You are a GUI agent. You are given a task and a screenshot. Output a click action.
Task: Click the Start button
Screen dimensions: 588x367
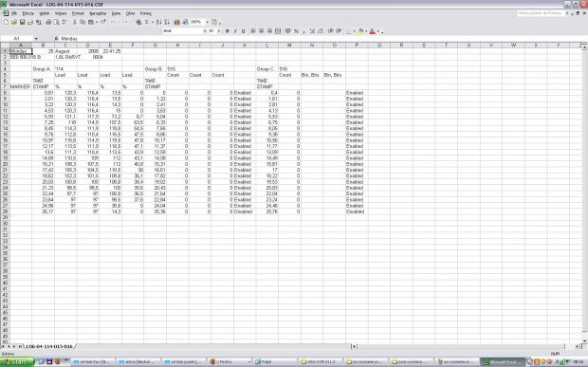point(17,361)
